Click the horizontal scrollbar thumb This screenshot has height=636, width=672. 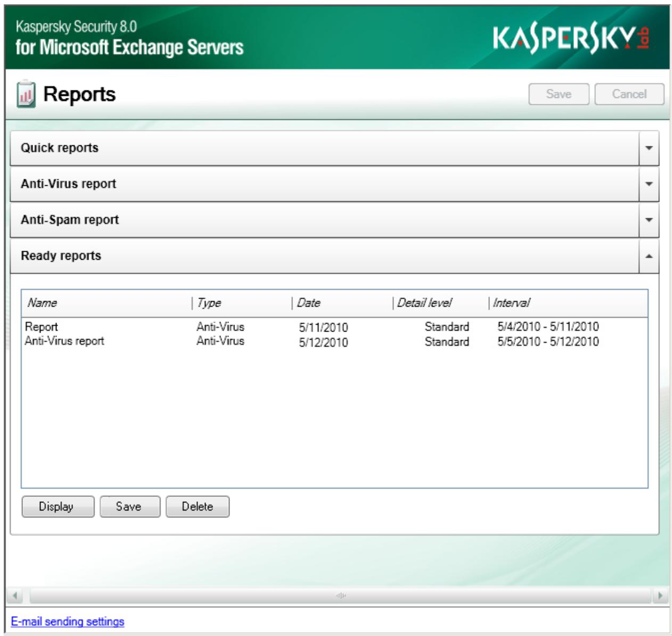click(341, 596)
